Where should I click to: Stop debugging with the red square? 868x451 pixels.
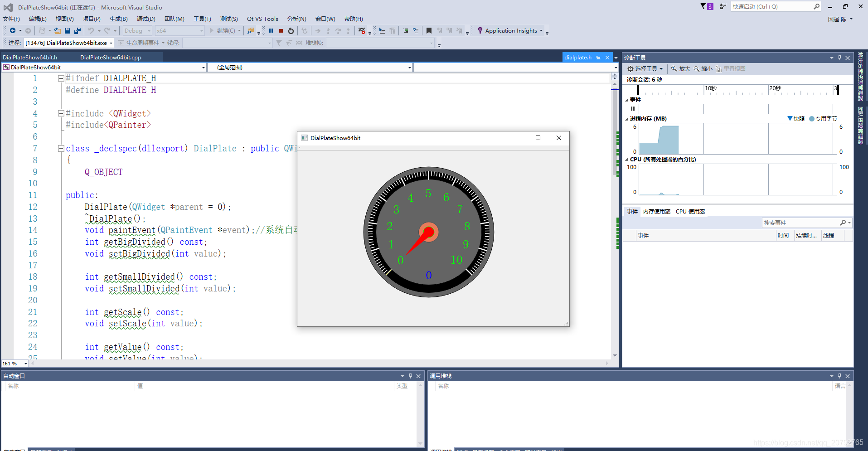pyautogui.click(x=281, y=31)
